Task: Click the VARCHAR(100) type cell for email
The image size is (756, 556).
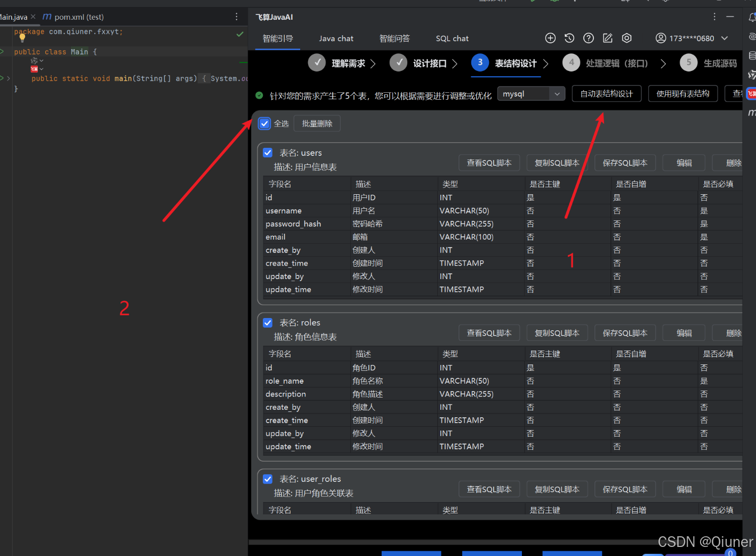Action: pyautogui.click(x=480, y=237)
